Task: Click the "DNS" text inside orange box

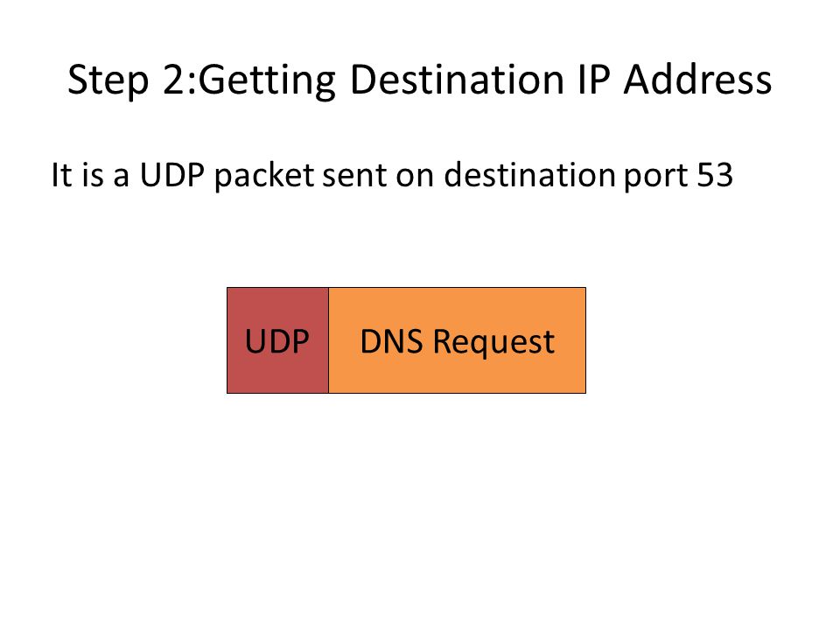Action: (391, 341)
